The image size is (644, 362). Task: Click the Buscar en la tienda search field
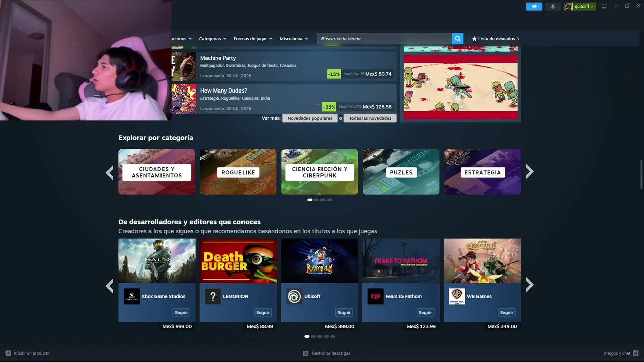pos(384,39)
